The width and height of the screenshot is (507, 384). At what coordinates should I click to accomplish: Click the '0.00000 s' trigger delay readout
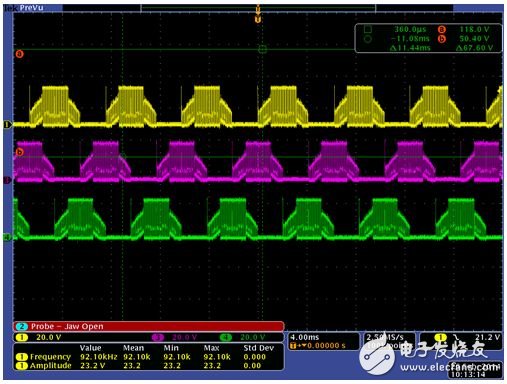(326, 346)
